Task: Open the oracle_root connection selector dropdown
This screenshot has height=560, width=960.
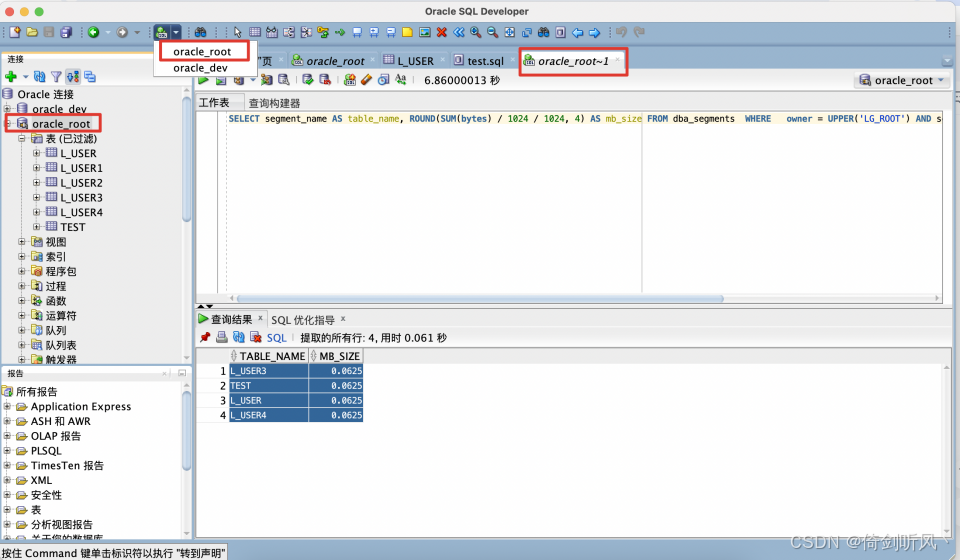Action: click(902, 80)
